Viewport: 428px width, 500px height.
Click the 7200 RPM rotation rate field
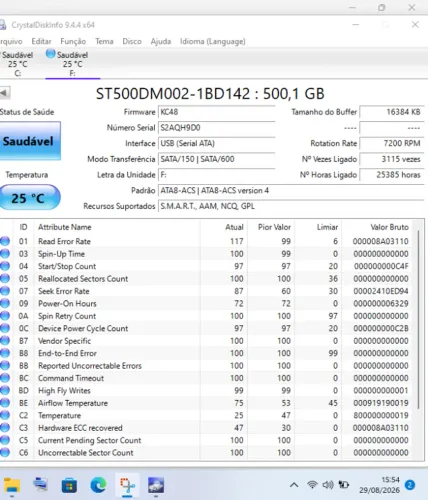click(392, 143)
